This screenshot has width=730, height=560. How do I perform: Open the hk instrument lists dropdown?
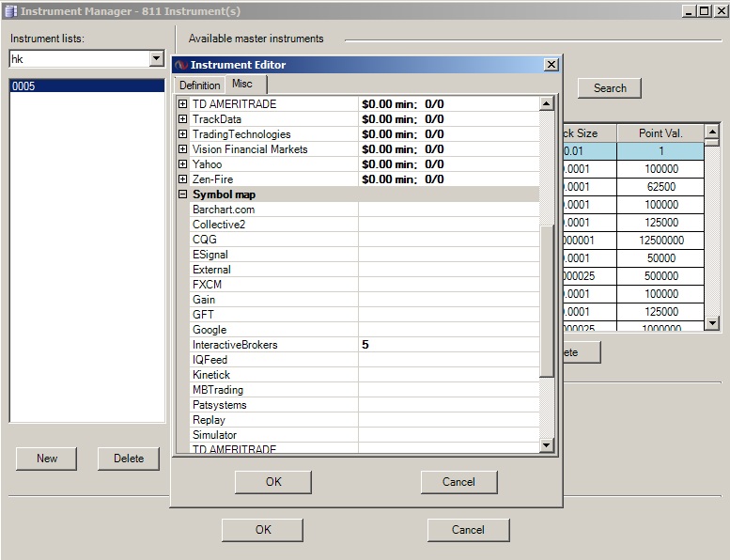[x=157, y=58]
